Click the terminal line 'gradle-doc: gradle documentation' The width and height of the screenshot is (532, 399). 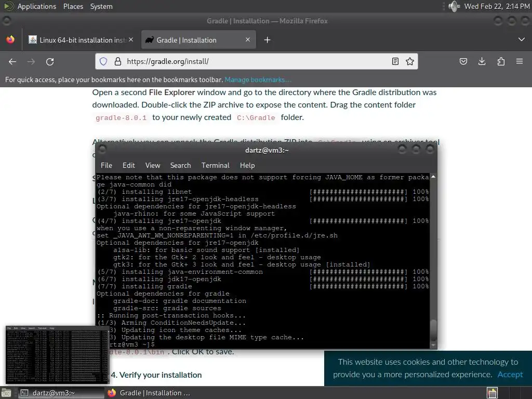tap(179, 301)
